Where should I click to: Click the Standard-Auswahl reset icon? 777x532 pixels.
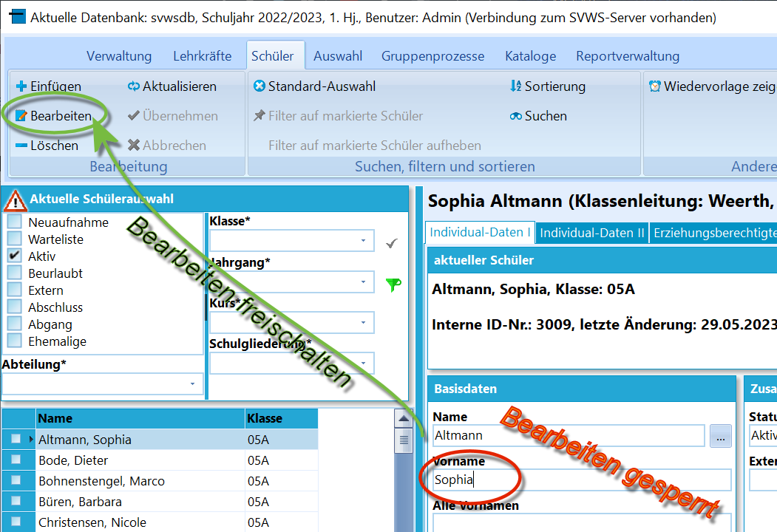tap(259, 86)
